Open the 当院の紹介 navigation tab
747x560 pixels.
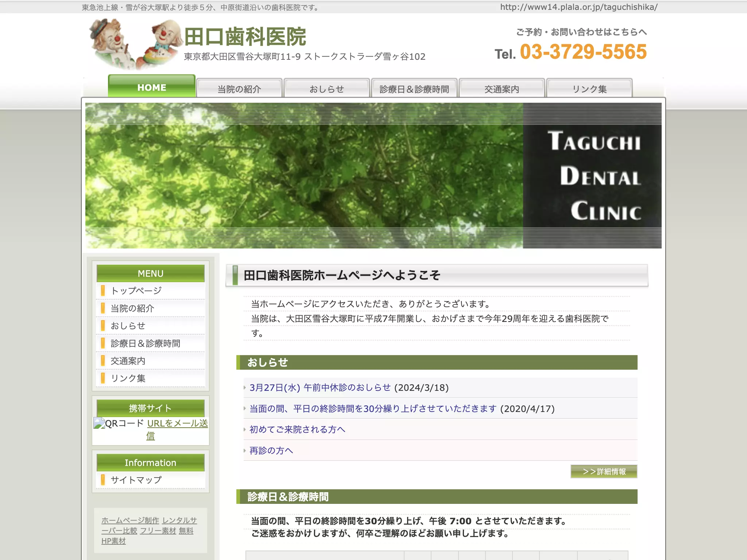pyautogui.click(x=239, y=89)
